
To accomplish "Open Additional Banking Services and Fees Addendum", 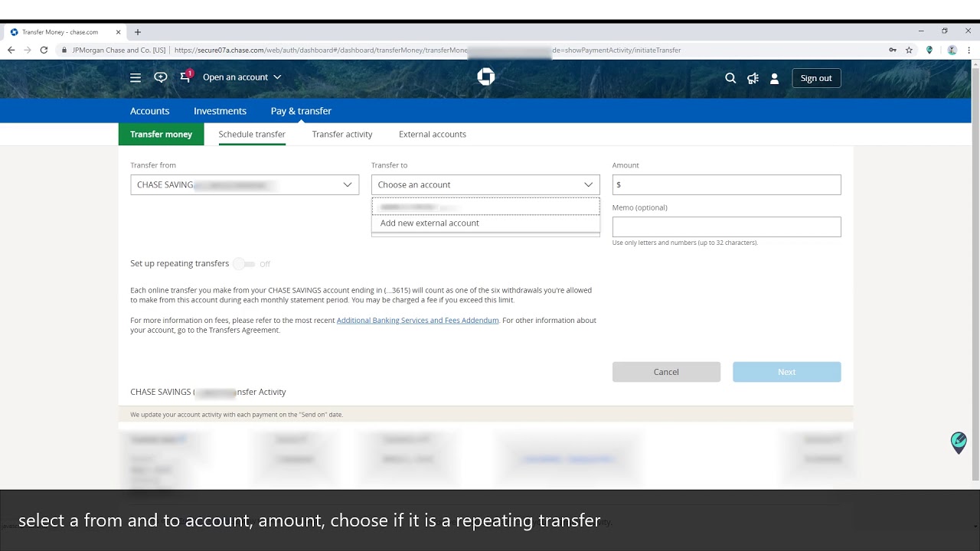I will coord(417,321).
